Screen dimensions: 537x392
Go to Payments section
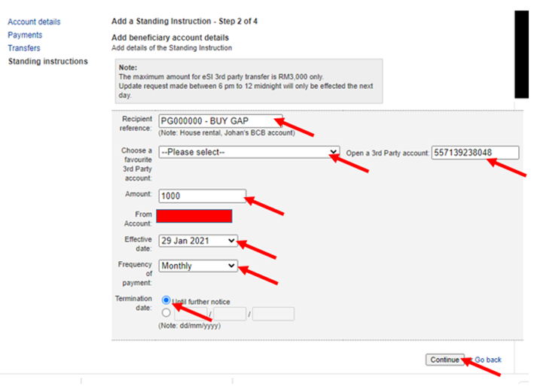click(25, 35)
